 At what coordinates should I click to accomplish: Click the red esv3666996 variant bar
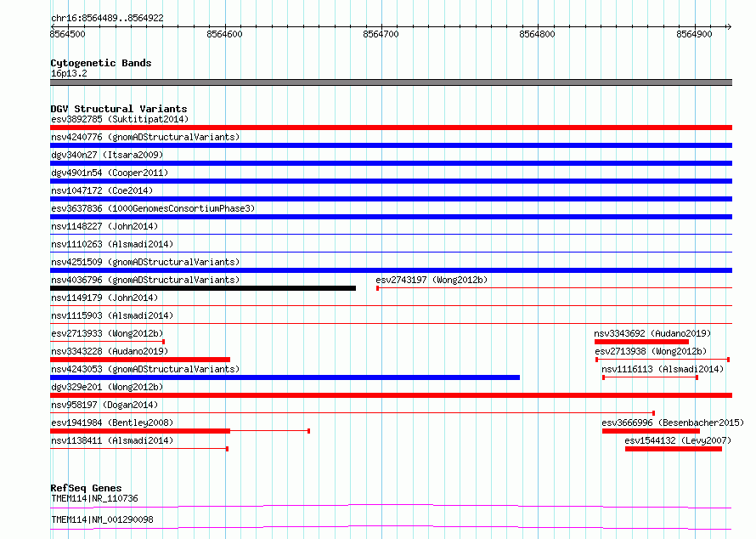coord(651,431)
